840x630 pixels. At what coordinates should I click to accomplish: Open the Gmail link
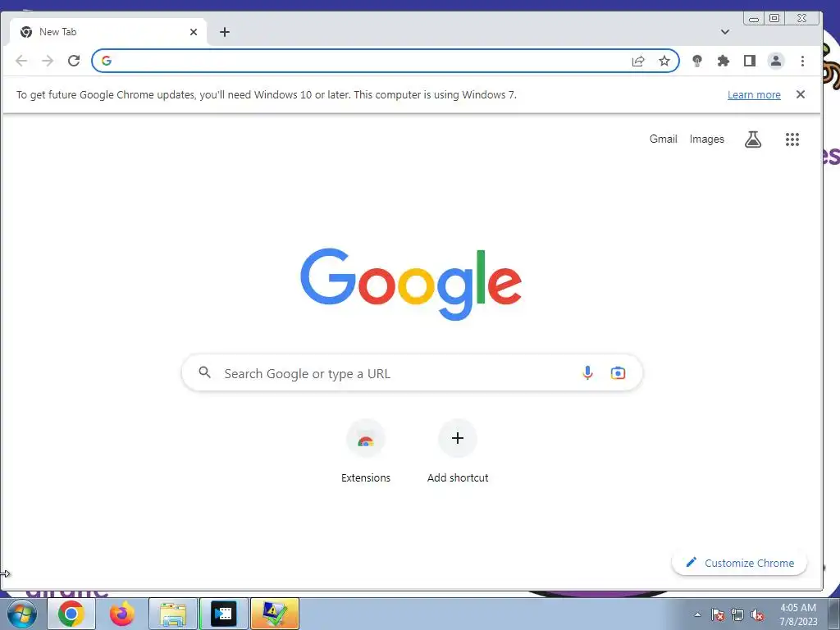pos(663,139)
